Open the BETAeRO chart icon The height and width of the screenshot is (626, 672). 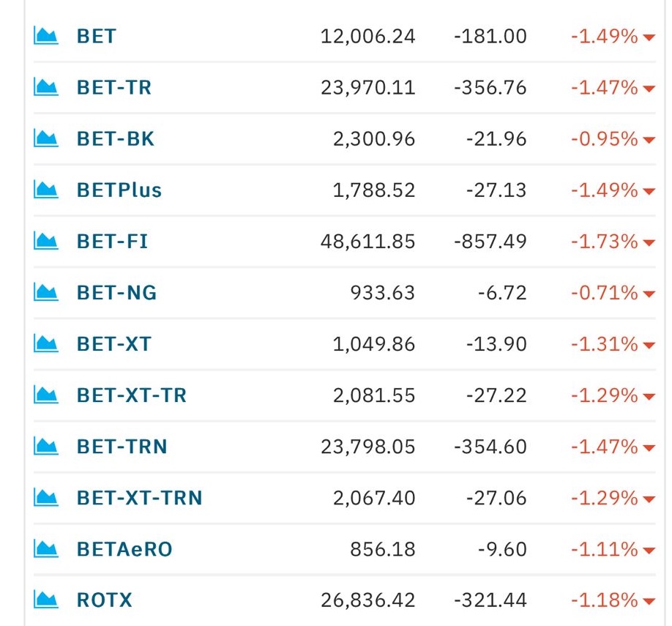pyautogui.click(x=46, y=549)
